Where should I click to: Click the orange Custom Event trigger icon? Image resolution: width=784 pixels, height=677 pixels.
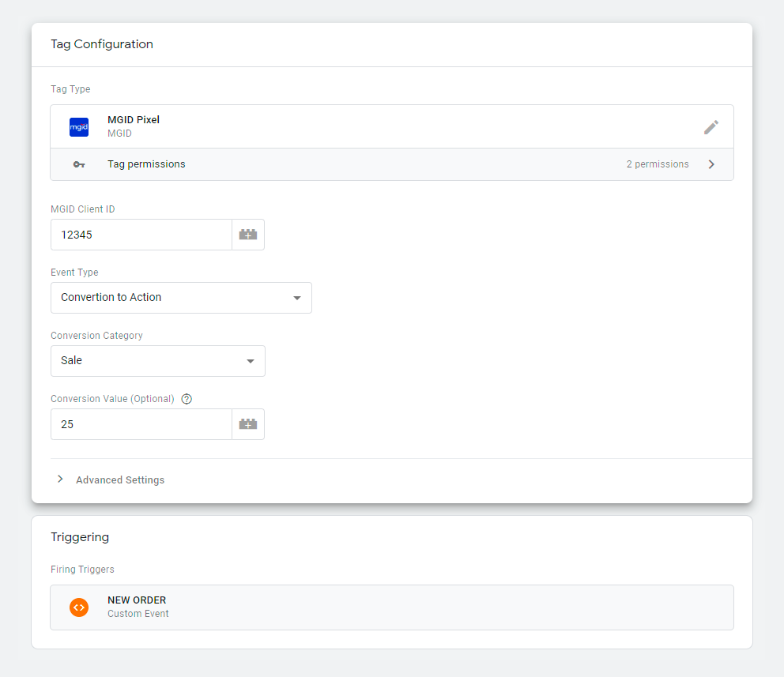(79, 607)
